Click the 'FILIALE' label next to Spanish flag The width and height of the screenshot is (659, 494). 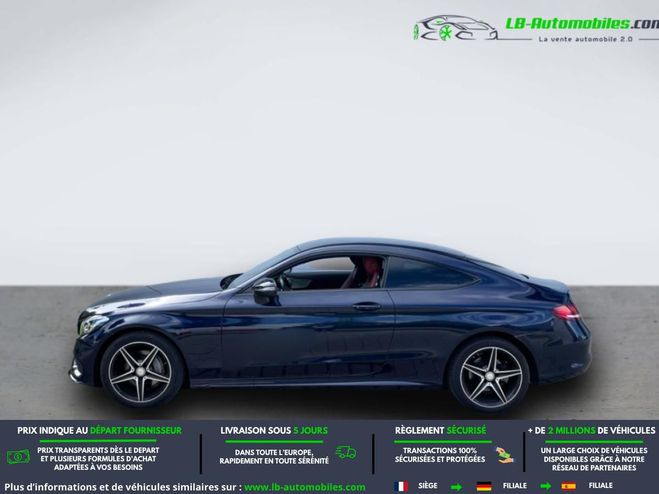pos(601,486)
